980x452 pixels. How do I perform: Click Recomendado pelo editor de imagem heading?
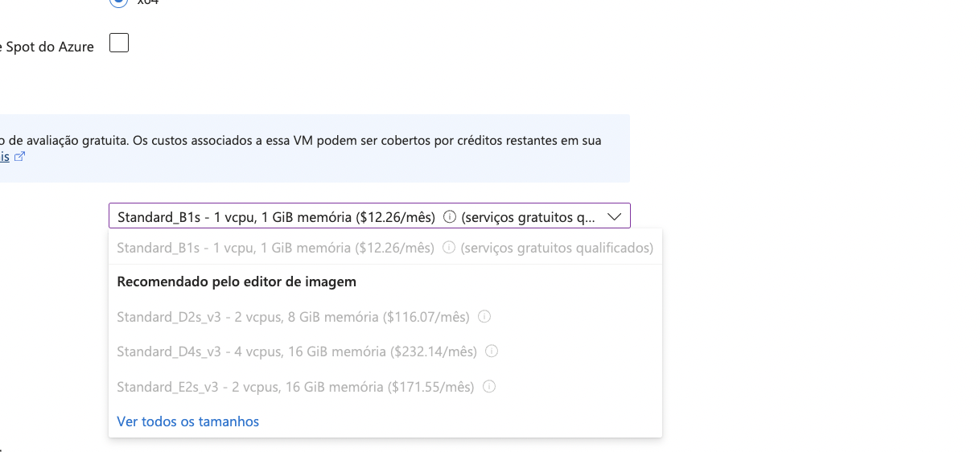pyautogui.click(x=237, y=281)
